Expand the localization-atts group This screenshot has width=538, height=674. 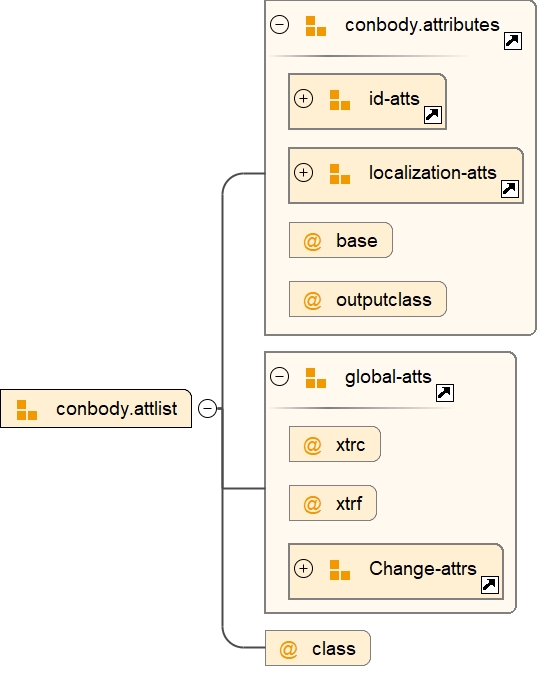coord(303,172)
